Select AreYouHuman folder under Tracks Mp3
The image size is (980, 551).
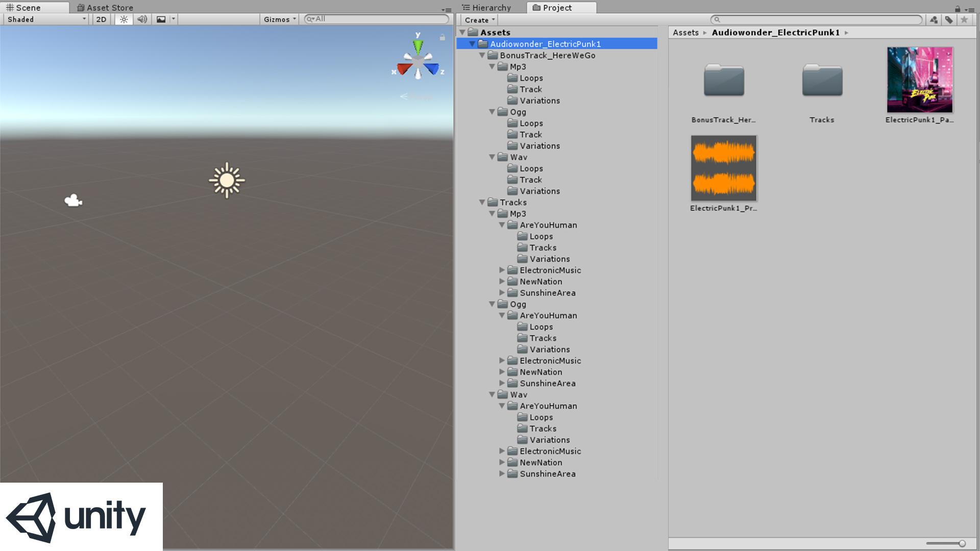point(548,225)
